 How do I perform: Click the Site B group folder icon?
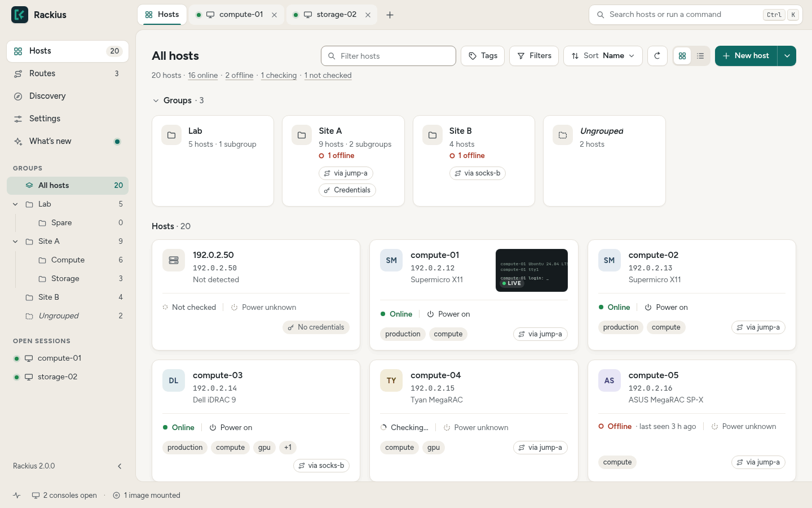click(433, 135)
